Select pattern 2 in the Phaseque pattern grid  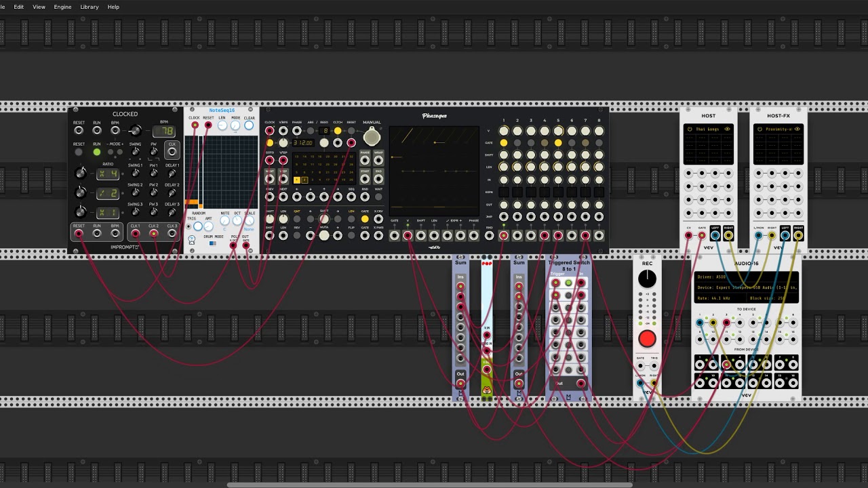304,180
